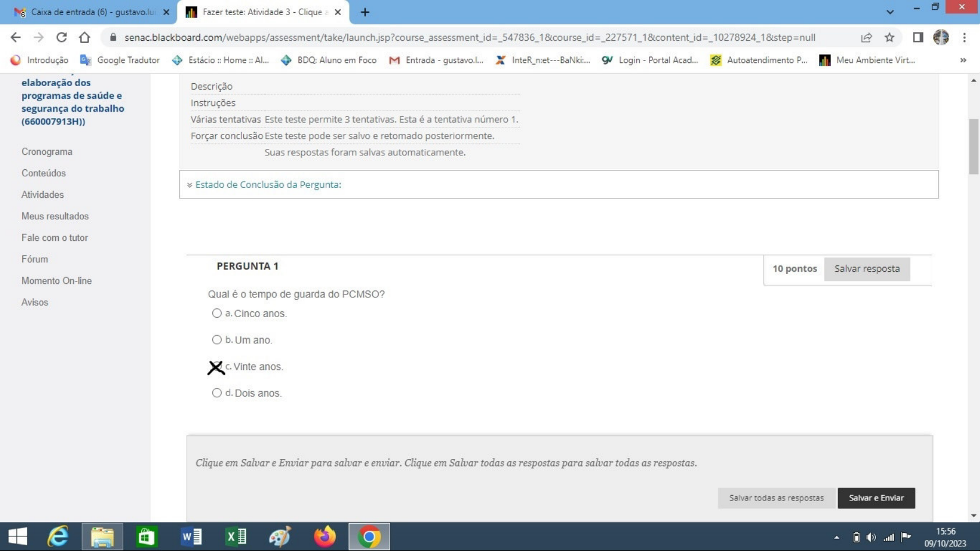Open Chrome side panel icon
This screenshot has width=980, height=551.
[x=918, y=37]
